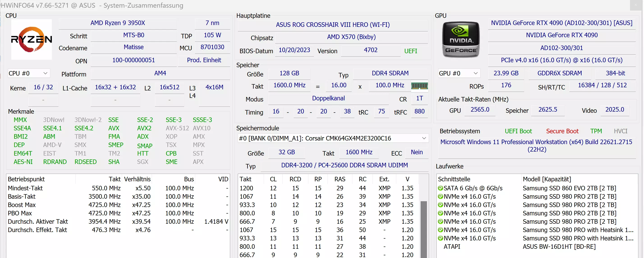
Task: Click the AVX-512 feature label
Action: tap(177, 128)
